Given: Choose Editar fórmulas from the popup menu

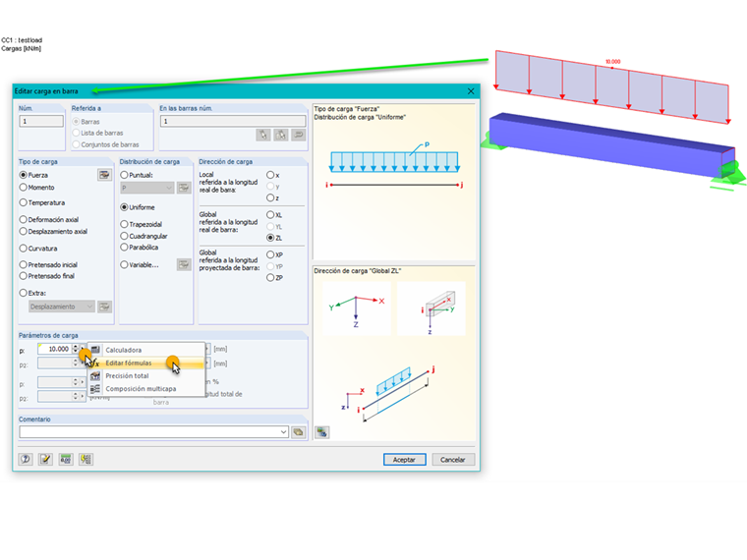Looking at the screenshot, I should click(x=146, y=363).
